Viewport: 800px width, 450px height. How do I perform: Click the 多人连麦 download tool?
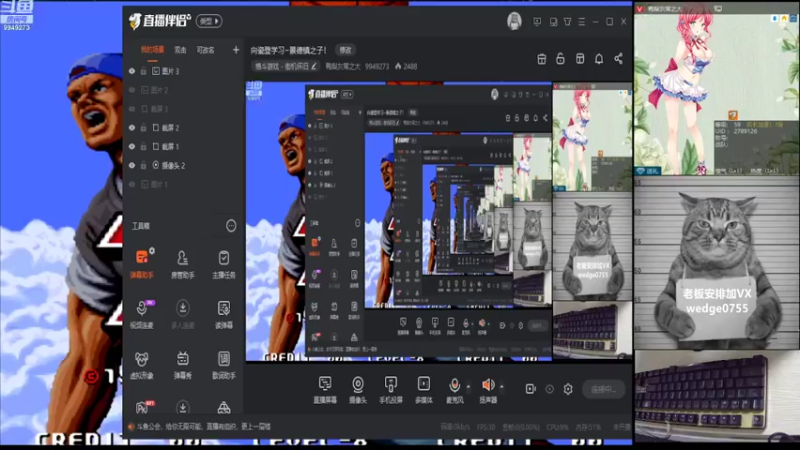point(183,314)
